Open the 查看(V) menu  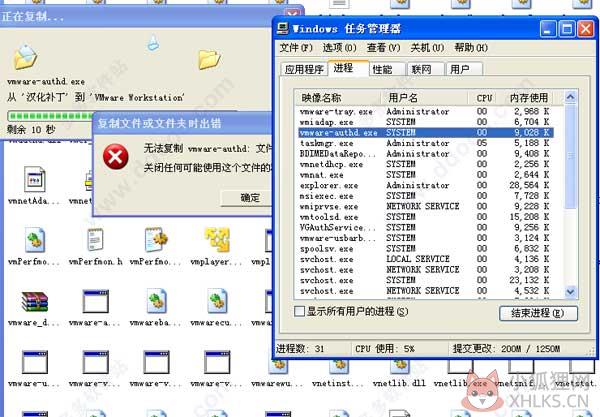pyautogui.click(x=383, y=48)
